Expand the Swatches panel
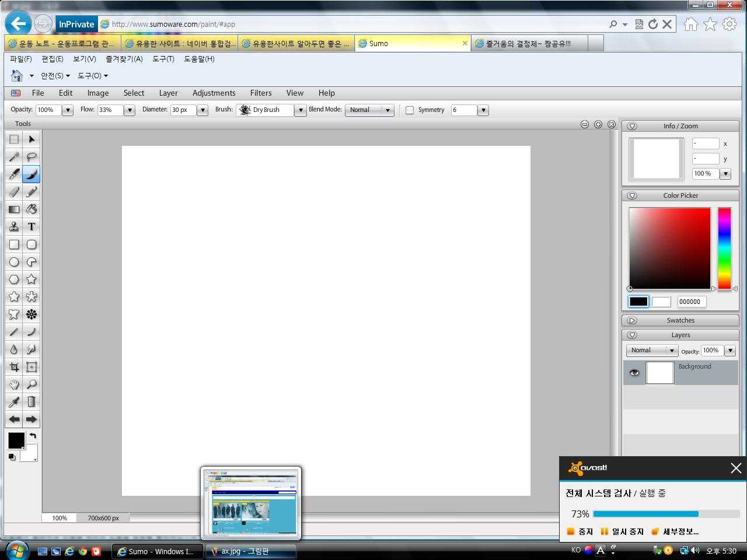This screenshot has height=560, width=747. click(632, 320)
